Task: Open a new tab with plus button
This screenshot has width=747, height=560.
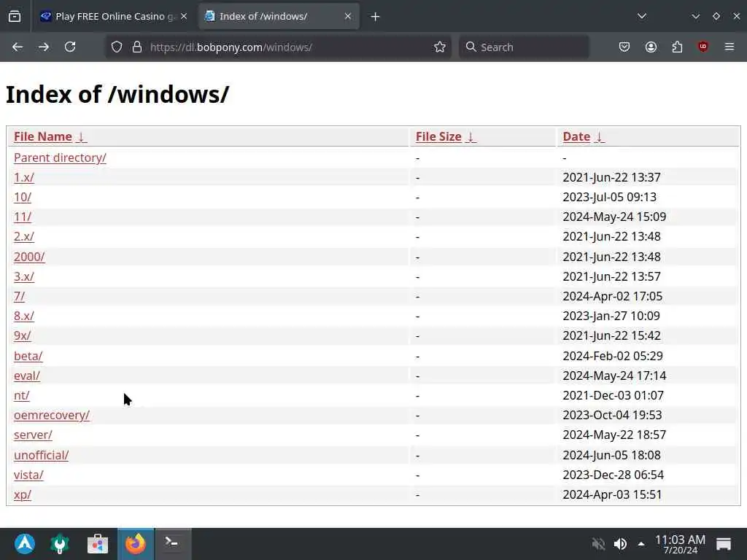Action: click(376, 17)
